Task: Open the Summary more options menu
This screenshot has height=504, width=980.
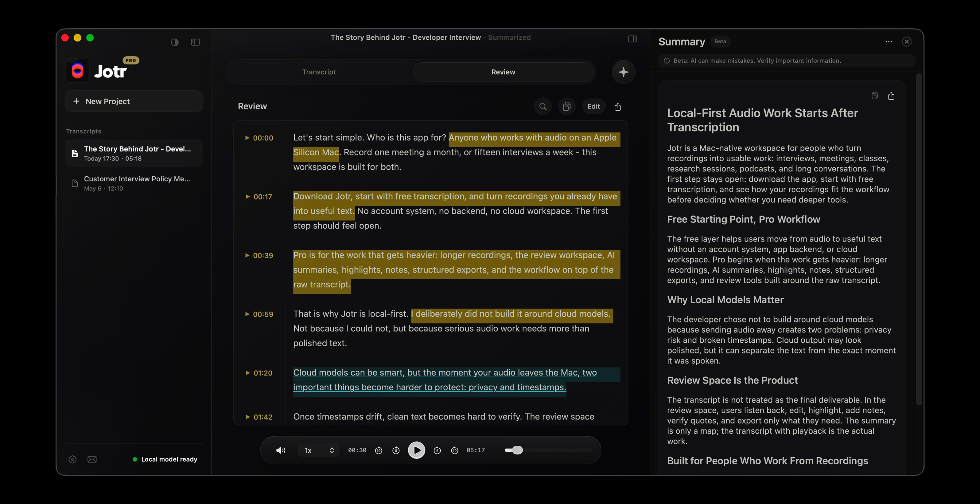Action: pyautogui.click(x=889, y=42)
